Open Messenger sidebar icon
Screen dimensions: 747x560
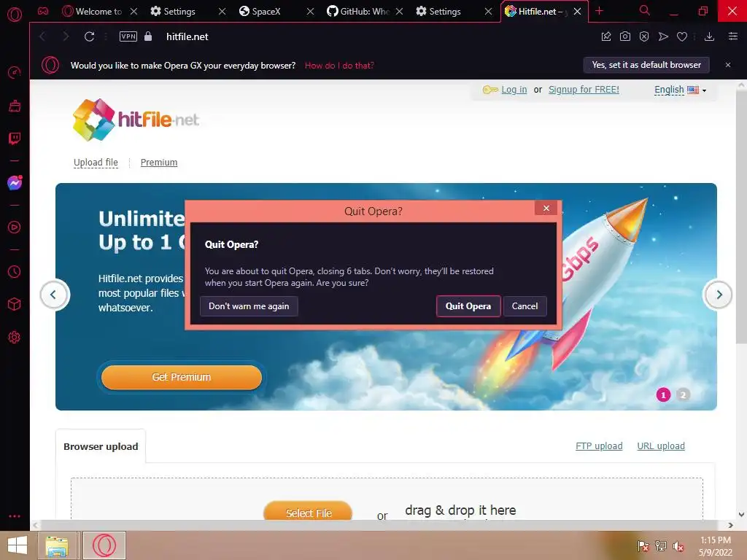15,183
